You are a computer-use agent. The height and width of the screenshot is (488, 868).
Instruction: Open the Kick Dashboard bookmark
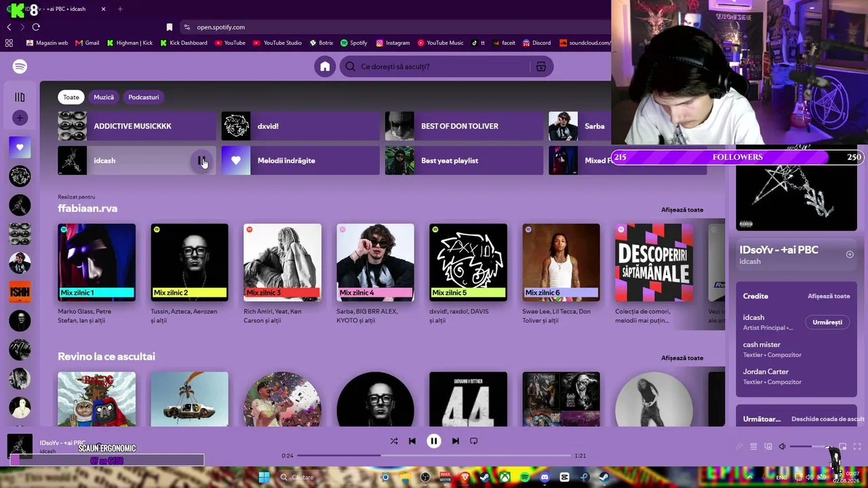184,43
